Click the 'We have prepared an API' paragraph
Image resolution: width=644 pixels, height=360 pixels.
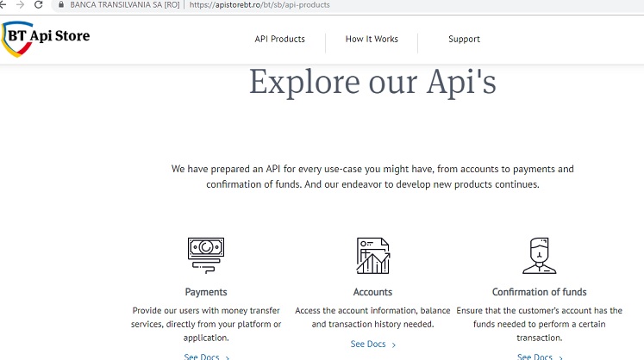point(372,177)
